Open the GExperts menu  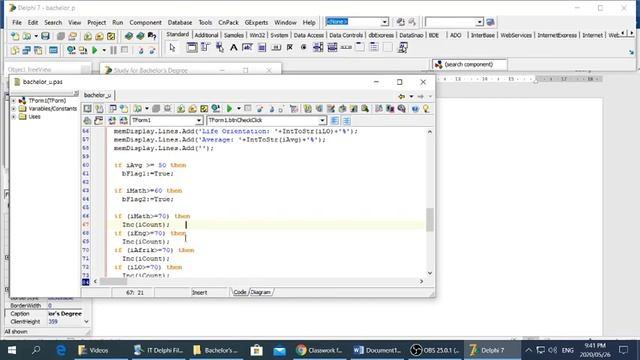256,22
